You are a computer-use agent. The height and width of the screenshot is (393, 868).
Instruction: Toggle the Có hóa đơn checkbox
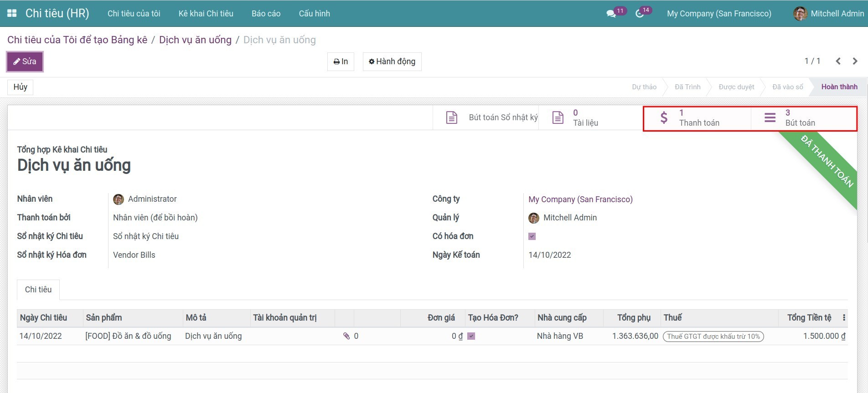[x=532, y=236]
